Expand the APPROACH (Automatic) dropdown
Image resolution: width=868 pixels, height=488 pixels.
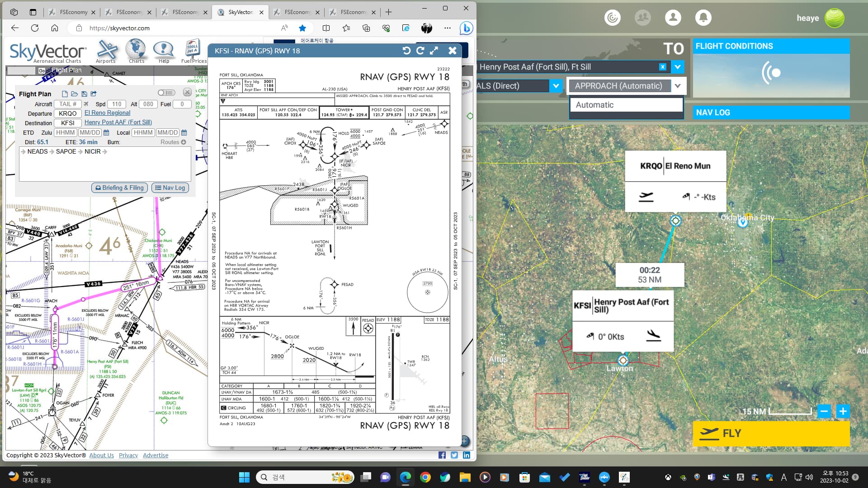click(678, 86)
